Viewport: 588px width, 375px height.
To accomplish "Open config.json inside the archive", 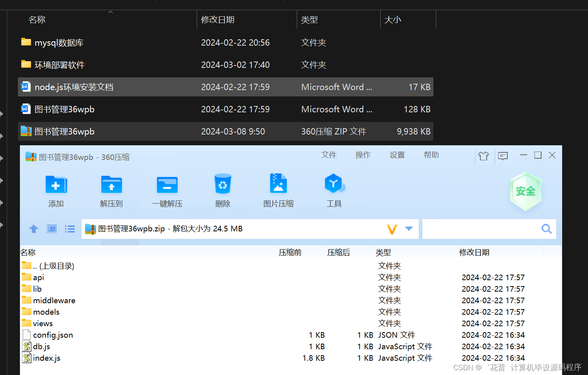I will (53, 335).
